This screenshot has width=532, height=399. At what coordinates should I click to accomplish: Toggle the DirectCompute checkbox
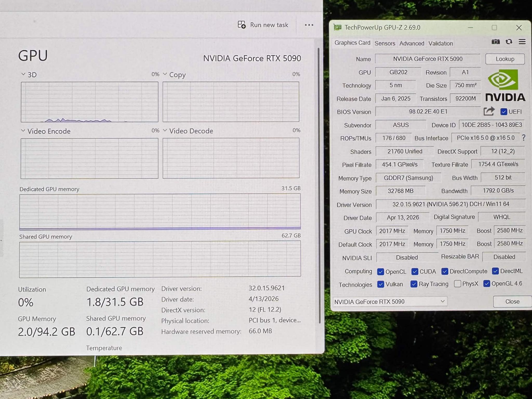point(445,271)
